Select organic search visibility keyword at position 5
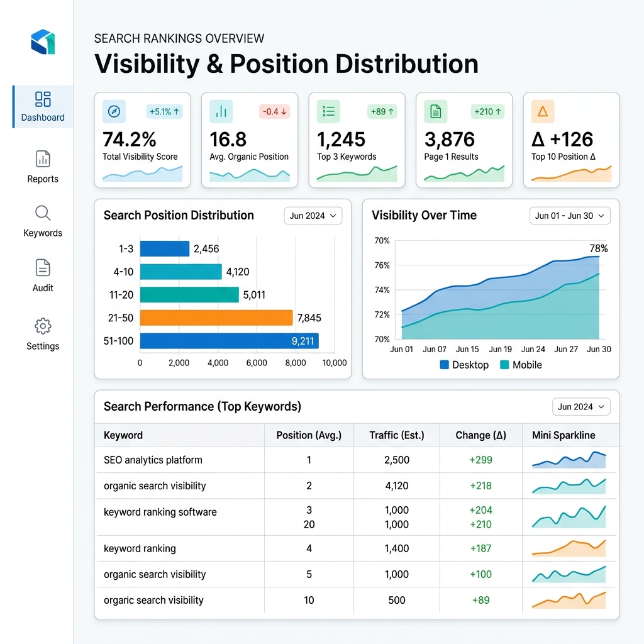The image size is (644, 644). (x=155, y=575)
